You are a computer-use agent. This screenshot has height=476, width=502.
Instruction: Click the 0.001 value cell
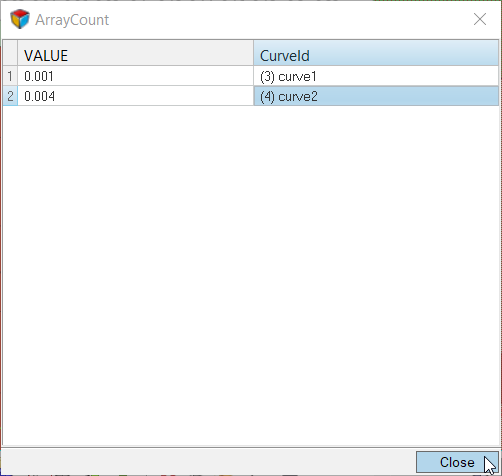pyautogui.click(x=135, y=76)
